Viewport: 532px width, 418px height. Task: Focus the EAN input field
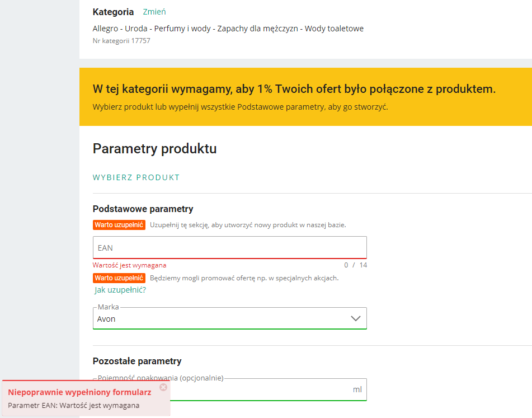230,247
